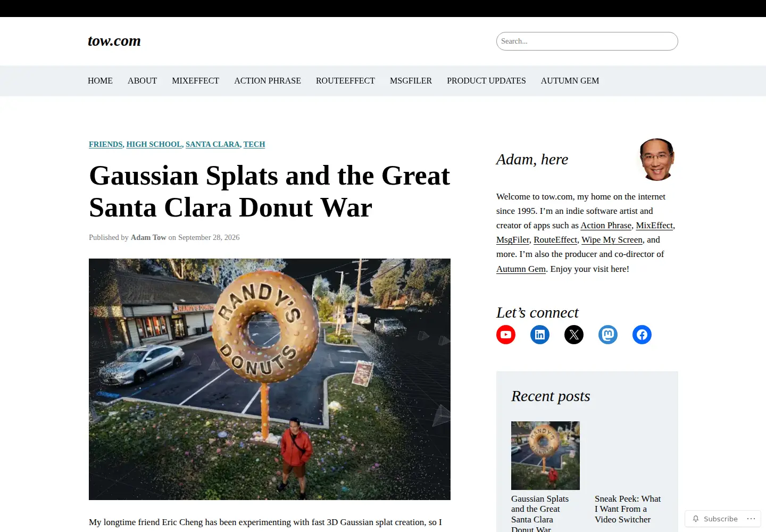Click the Subscribe bell button
The image size is (766, 532).
tap(715, 519)
